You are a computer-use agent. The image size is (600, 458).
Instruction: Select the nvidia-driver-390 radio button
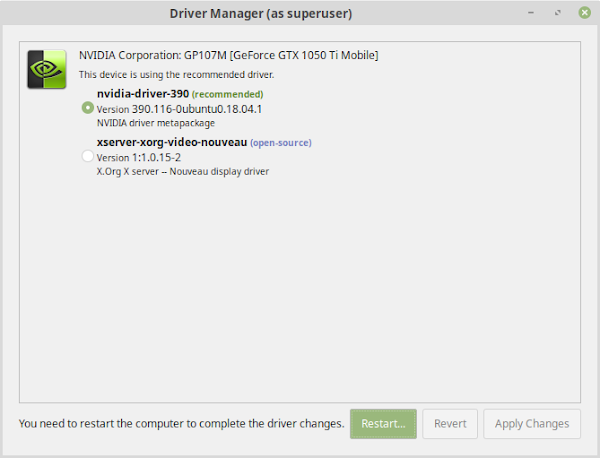[88, 108]
